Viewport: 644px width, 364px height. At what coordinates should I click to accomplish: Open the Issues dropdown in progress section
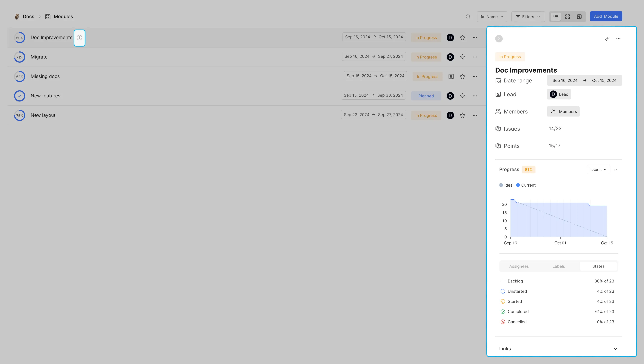click(598, 170)
